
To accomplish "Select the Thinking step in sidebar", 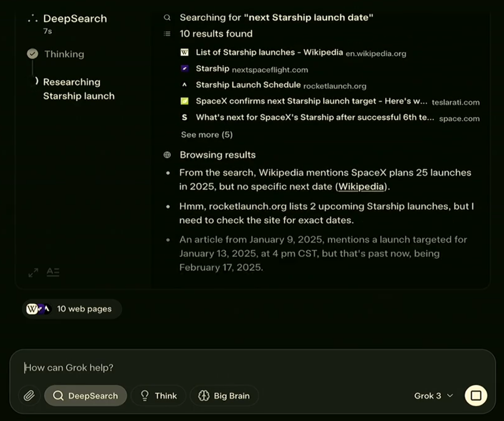I will tap(64, 54).
